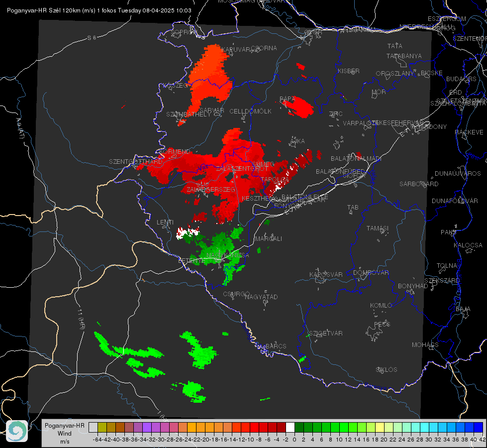
Task: Click the KOMLO city label
Action: click(x=381, y=306)
